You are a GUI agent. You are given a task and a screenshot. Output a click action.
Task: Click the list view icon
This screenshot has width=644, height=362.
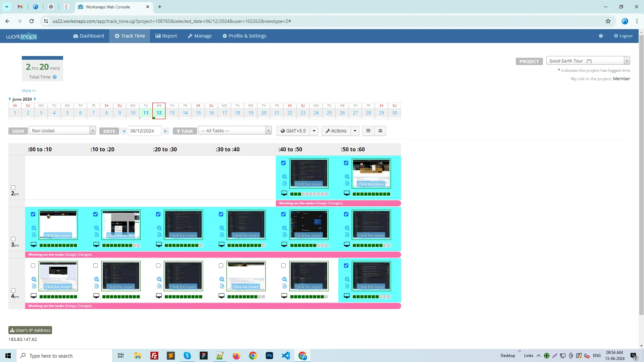380,131
